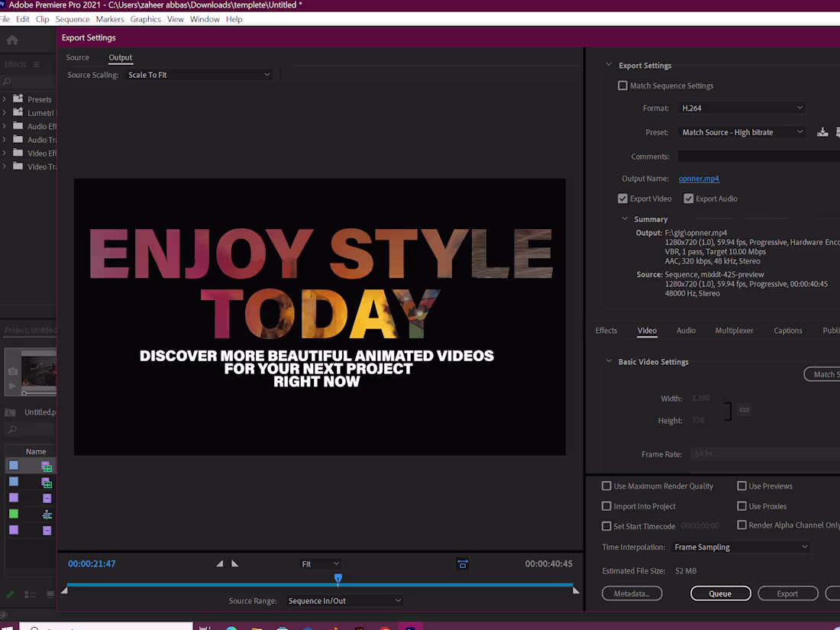
Task: Click the 00:00:21:47 current timecode
Action: tap(92, 564)
